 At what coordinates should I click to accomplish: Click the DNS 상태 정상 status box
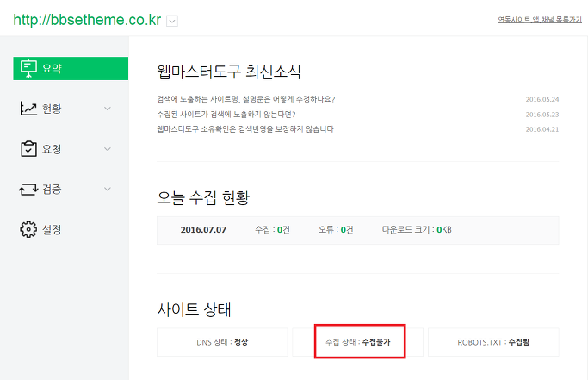click(222, 342)
